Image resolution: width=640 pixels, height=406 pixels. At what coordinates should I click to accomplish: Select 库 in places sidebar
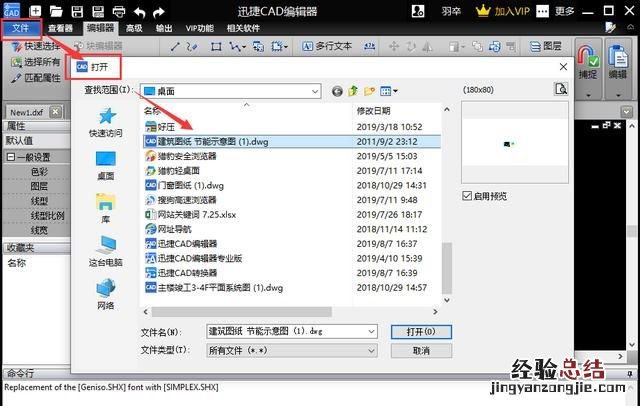pos(106,208)
